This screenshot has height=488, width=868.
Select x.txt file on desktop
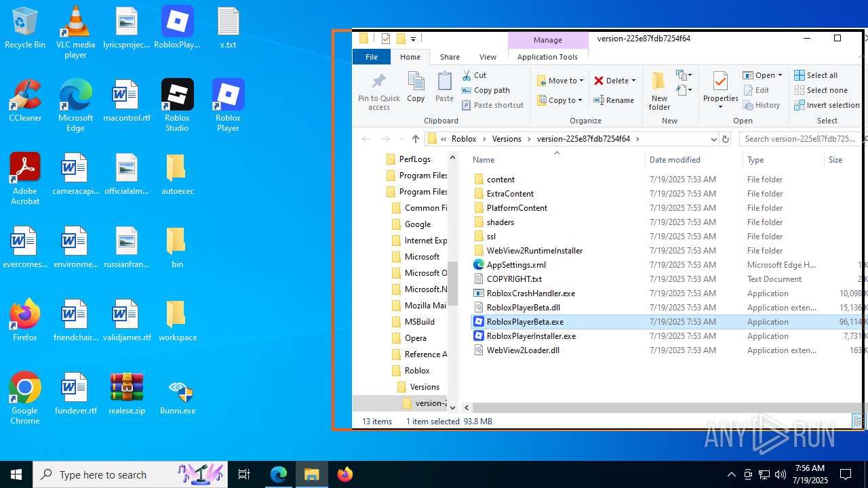pyautogui.click(x=228, y=28)
